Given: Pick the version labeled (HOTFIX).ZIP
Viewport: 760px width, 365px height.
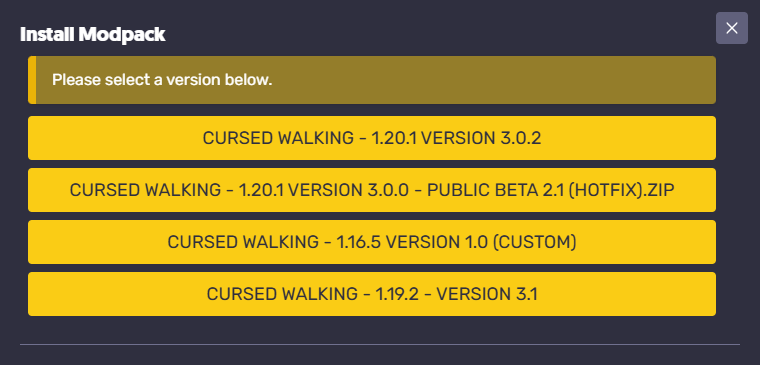Looking at the screenshot, I should pos(372,190).
